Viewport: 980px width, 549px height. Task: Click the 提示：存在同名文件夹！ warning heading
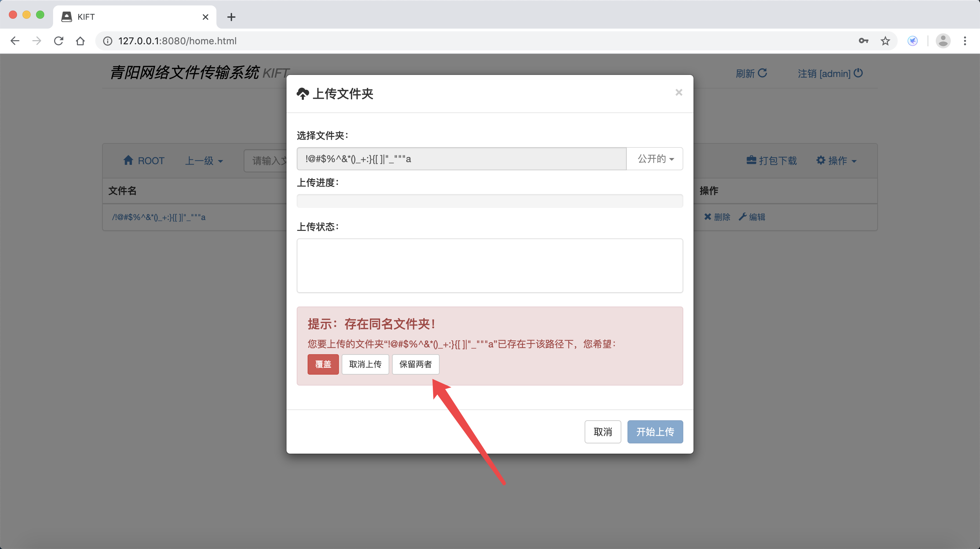371,324
